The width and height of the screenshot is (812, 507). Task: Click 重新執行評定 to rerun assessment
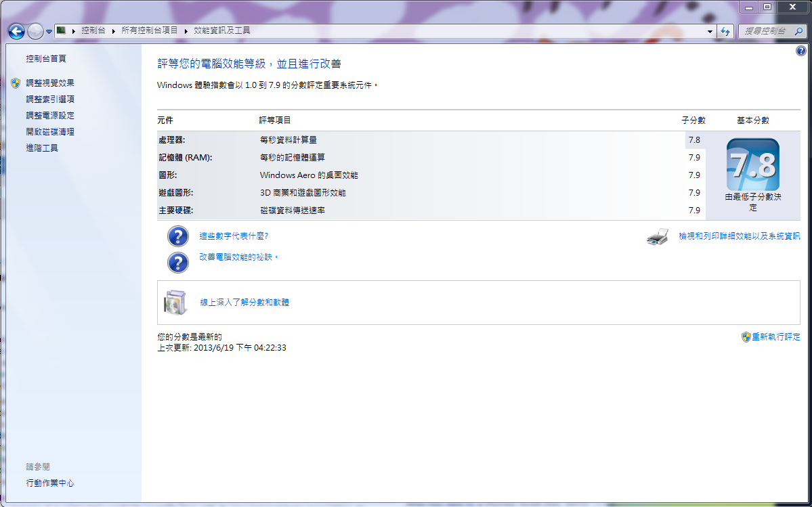click(x=775, y=337)
